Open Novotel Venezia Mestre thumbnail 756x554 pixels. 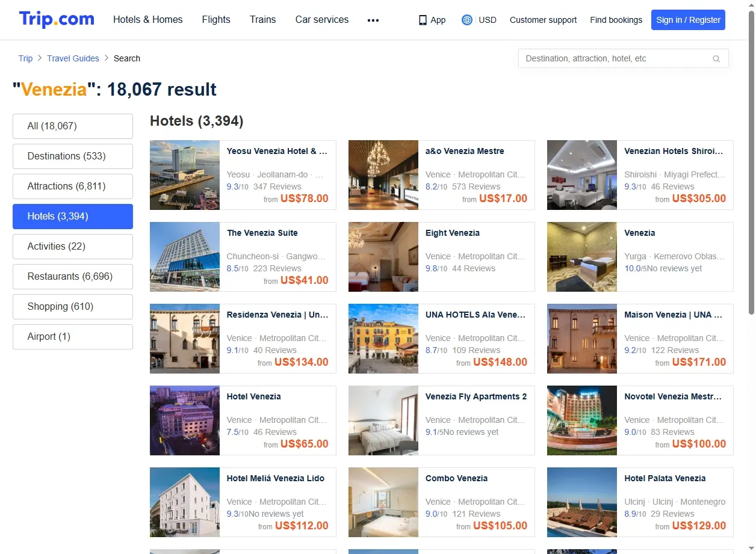[582, 420]
